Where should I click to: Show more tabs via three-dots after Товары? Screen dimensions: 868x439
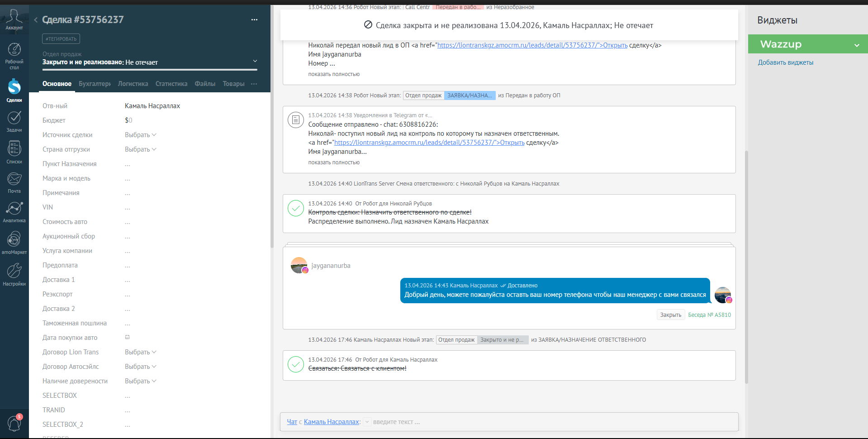(x=254, y=84)
